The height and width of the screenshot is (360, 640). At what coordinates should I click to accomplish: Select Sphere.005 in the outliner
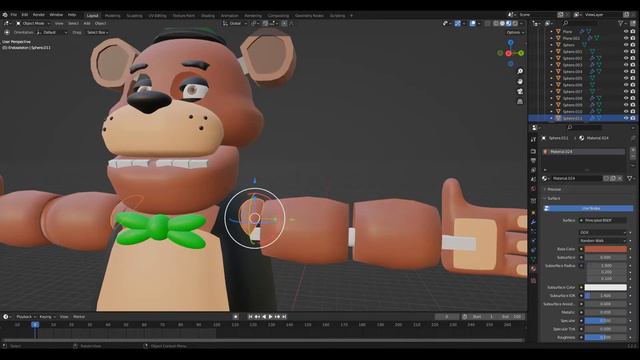pos(573,78)
